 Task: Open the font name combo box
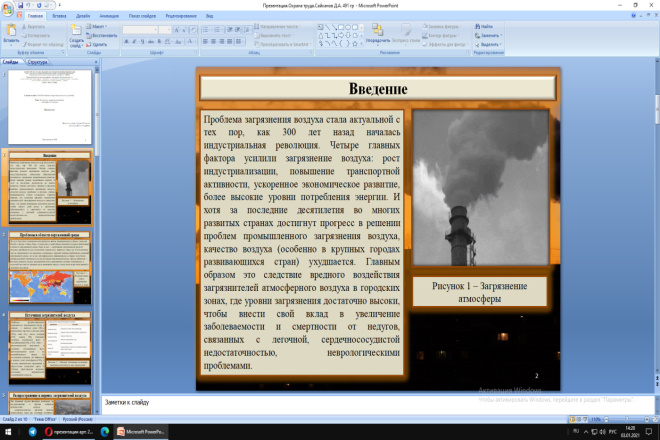(141, 29)
